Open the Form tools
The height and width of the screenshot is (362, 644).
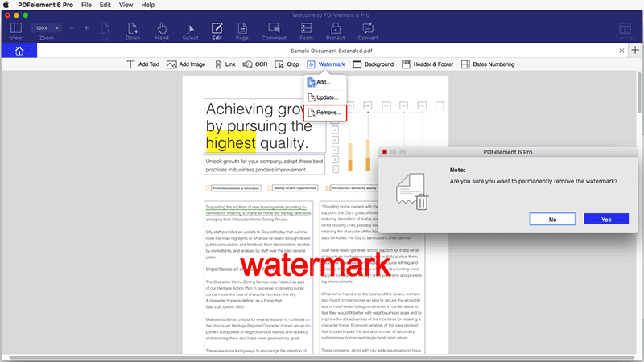(306, 31)
